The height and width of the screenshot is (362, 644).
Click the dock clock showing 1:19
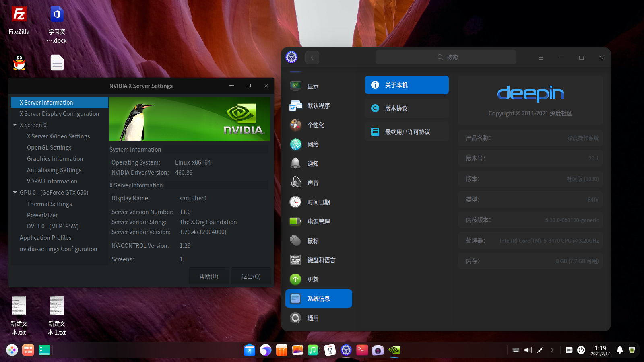click(x=600, y=350)
